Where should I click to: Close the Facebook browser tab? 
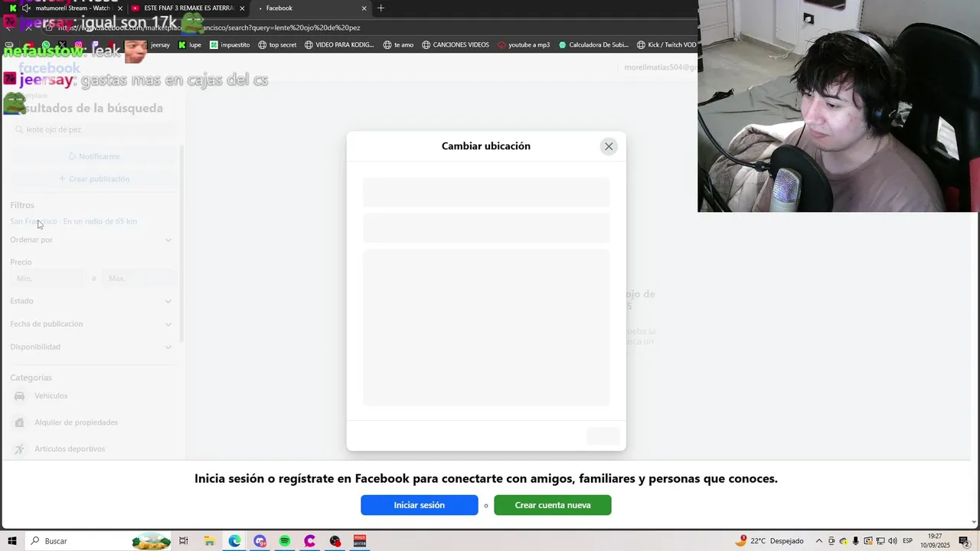(364, 8)
